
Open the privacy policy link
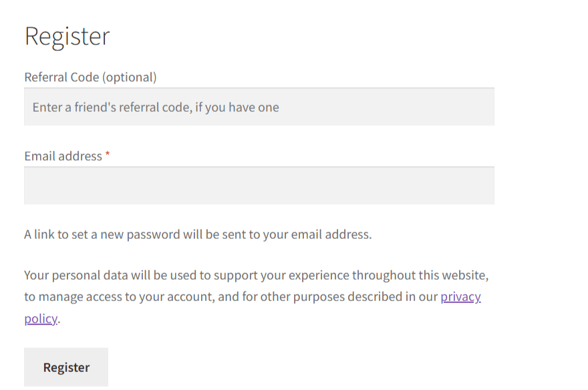460,296
